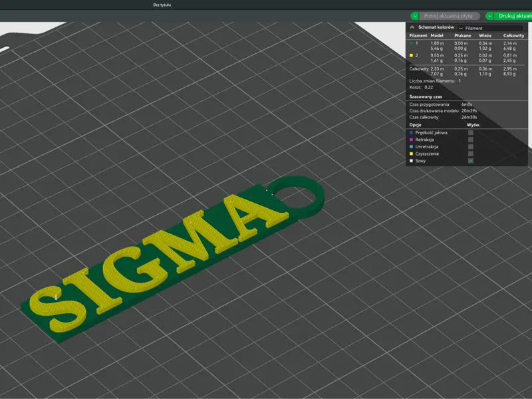Click the Schemat kolorów label
532x399 pixels.
(436, 27)
